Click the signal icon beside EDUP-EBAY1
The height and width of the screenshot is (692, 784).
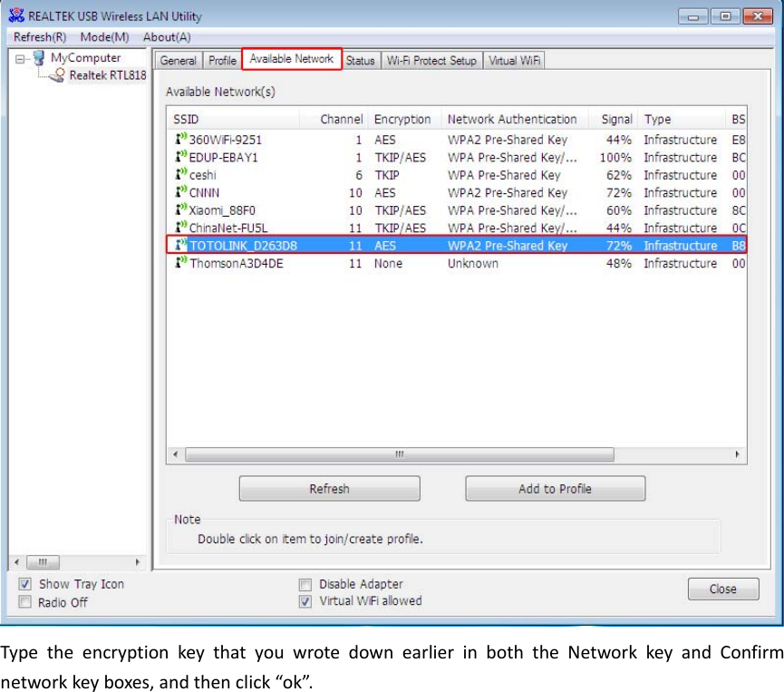point(180,157)
